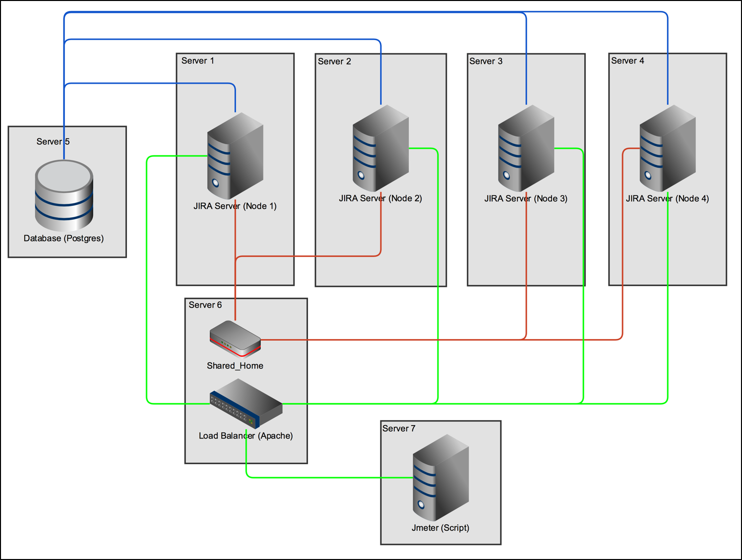This screenshot has width=742, height=560.
Task: Select the 'JIRA Server (Node 3)' caption
Action: coord(526,198)
